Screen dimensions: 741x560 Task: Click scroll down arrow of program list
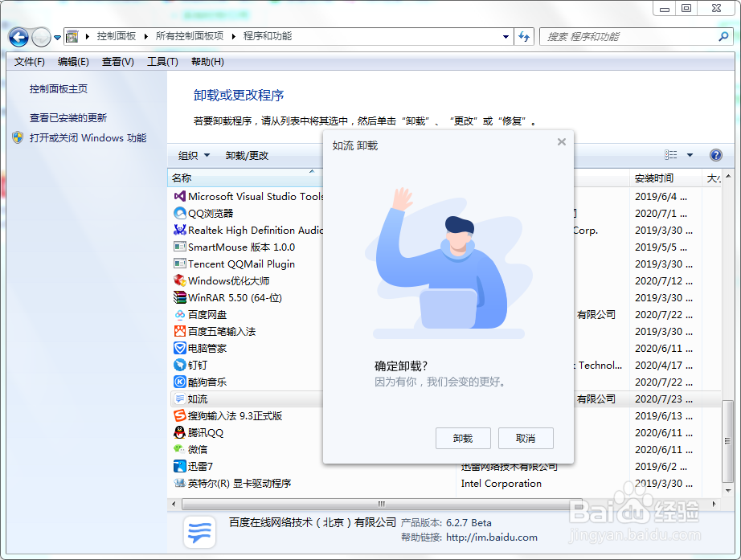pyautogui.click(x=728, y=491)
